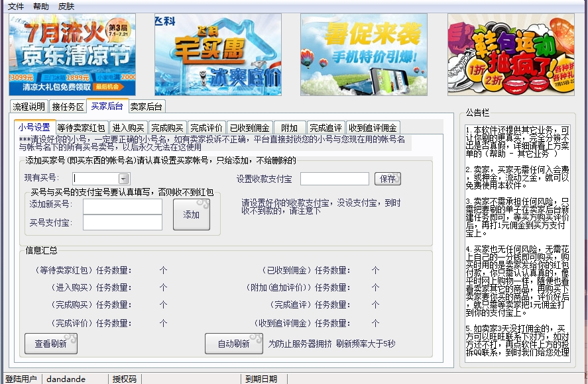The image size is (588, 384).
Task: Open the 已收到佣金 sub-tab
Action: click(x=250, y=128)
